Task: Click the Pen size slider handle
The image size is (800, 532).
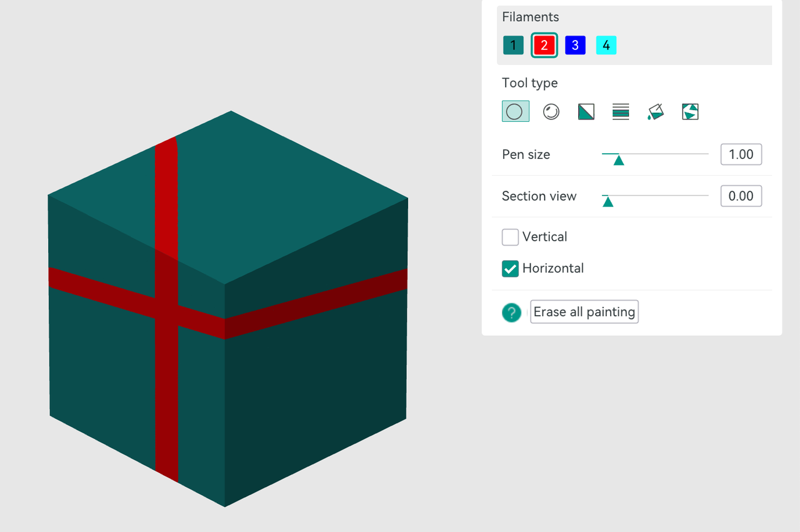Action: tap(619, 160)
